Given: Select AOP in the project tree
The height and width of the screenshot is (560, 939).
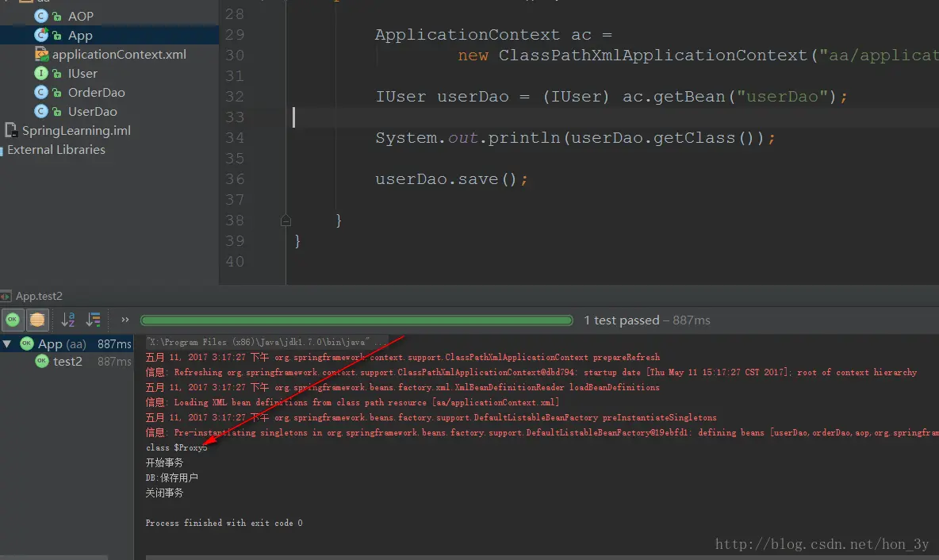Looking at the screenshot, I should coord(80,16).
